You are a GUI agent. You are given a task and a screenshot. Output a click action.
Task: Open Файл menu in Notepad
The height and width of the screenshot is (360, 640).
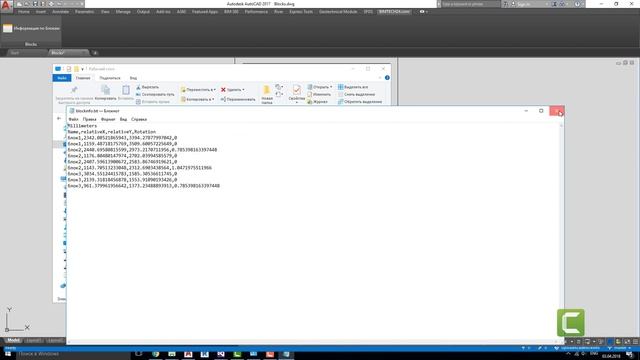pos(73,119)
